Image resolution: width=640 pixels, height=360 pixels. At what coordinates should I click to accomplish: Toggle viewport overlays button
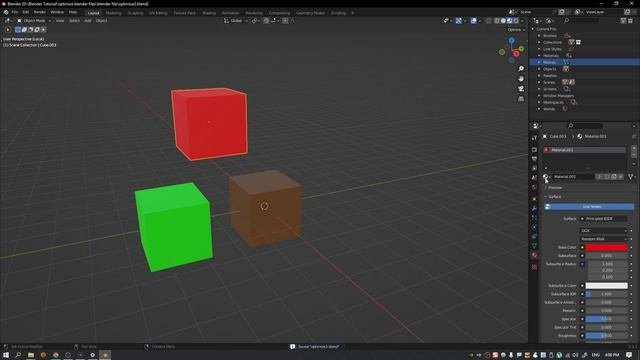click(x=473, y=21)
